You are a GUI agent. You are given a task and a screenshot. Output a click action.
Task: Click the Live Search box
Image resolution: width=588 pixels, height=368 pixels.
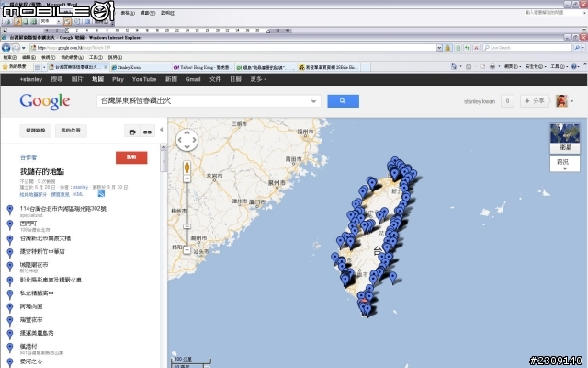point(527,48)
